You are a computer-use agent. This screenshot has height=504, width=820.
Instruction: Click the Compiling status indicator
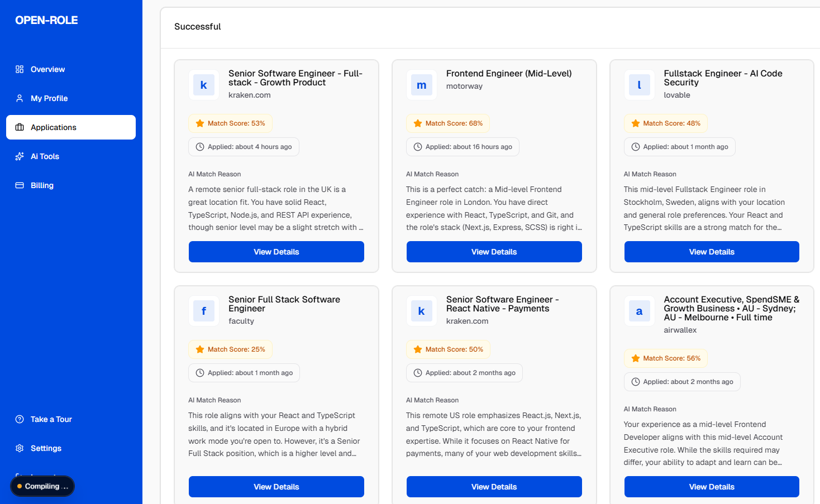42,486
